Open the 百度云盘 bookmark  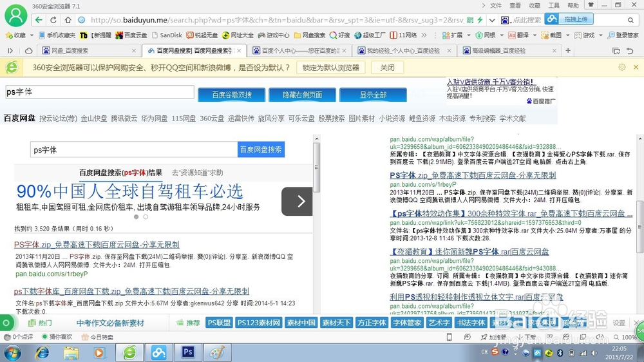coord(131,35)
